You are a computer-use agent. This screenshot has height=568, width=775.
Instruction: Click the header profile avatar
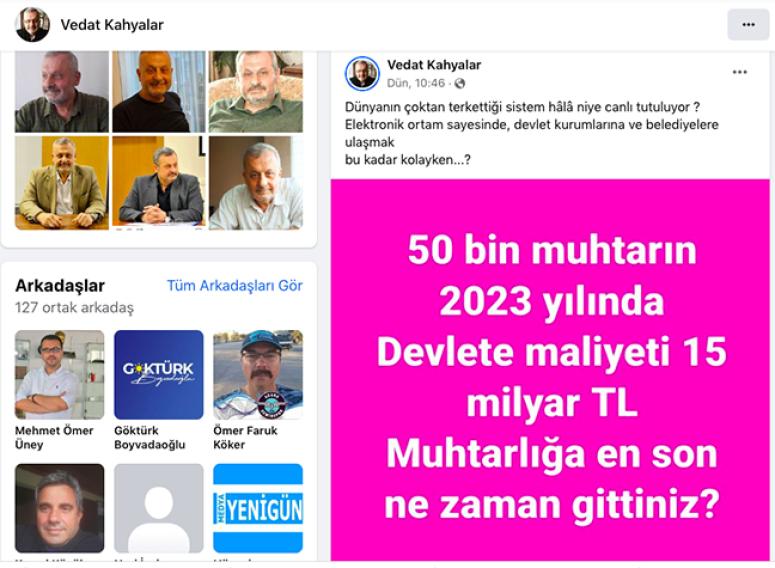(x=33, y=24)
